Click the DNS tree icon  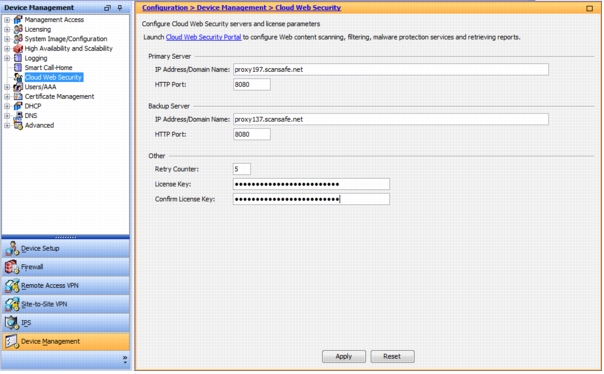tap(18, 116)
